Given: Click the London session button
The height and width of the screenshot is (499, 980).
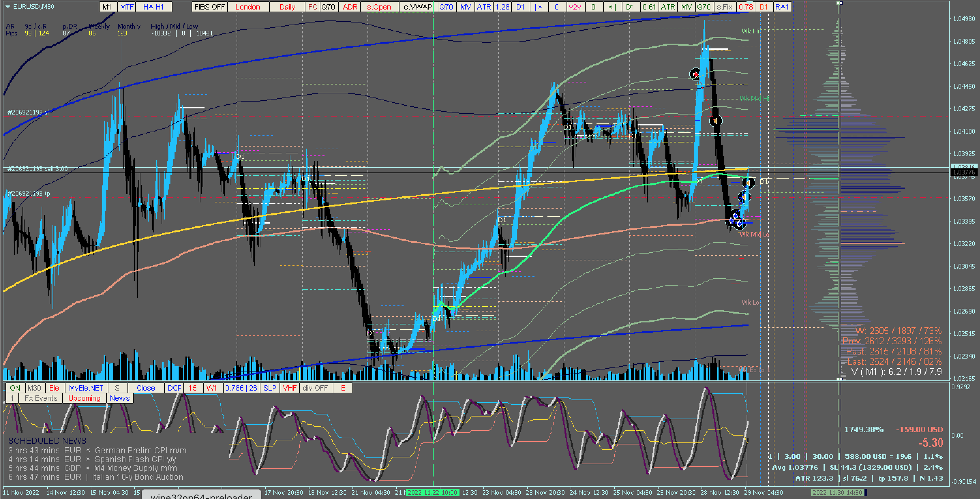Looking at the screenshot, I should [x=247, y=7].
